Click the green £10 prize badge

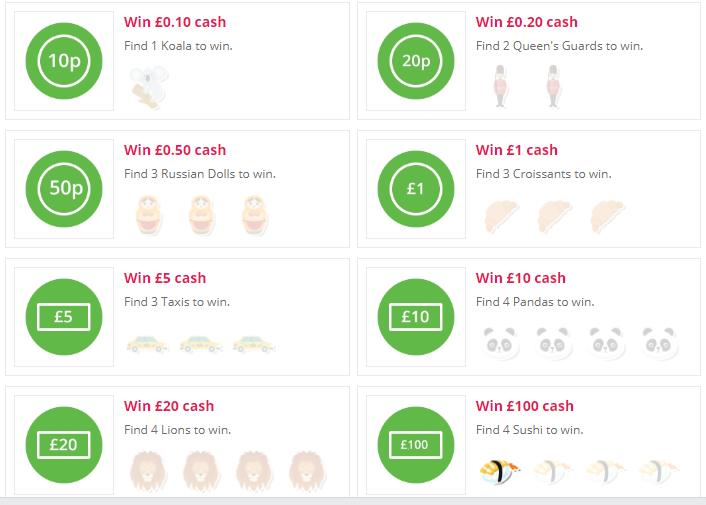(416, 317)
